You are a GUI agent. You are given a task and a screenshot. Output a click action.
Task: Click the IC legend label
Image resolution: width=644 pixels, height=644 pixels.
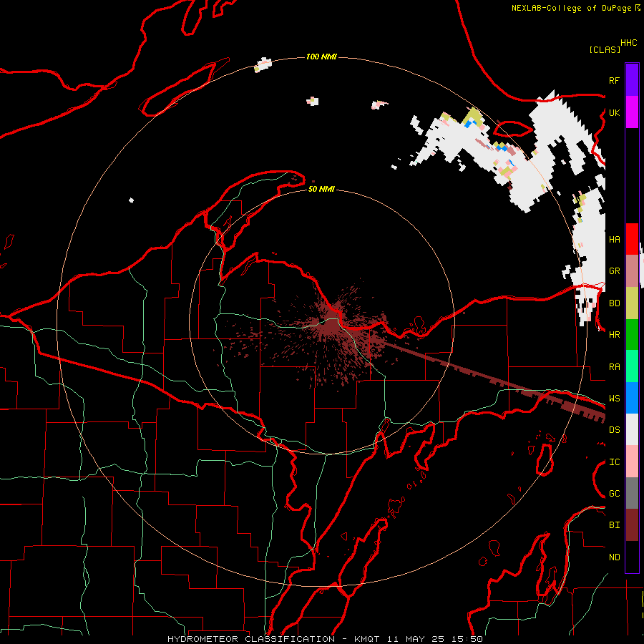[614, 462]
